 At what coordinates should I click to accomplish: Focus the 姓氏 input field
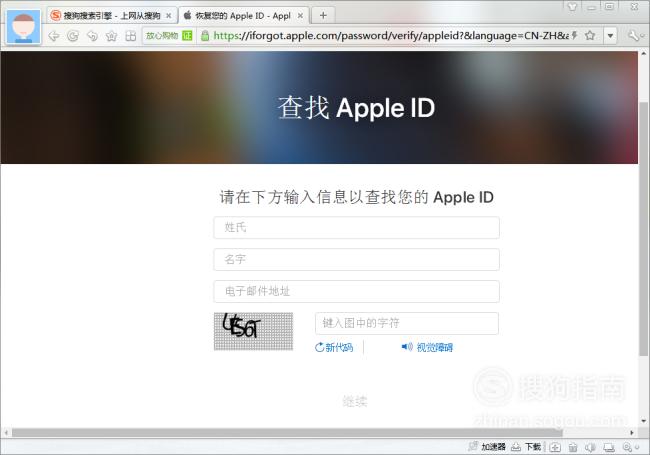click(357, 228)
